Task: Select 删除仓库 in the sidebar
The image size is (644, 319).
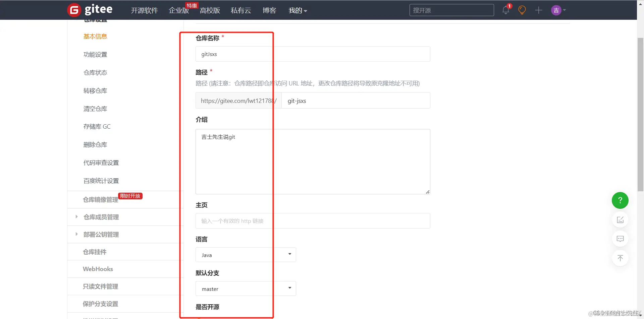Action: tap(95, 144)
